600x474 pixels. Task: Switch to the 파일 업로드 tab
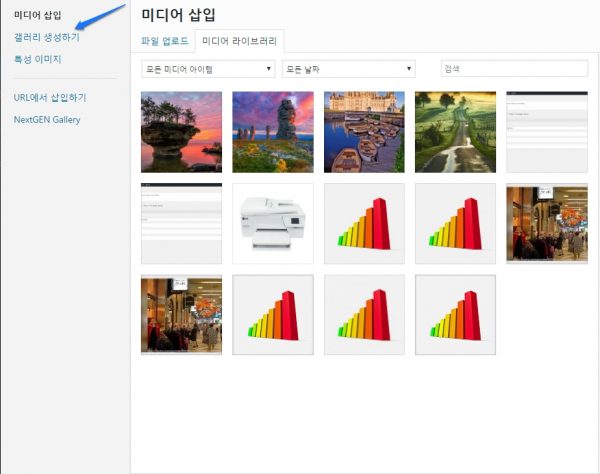pyautogui.click(x=164, y=41)
